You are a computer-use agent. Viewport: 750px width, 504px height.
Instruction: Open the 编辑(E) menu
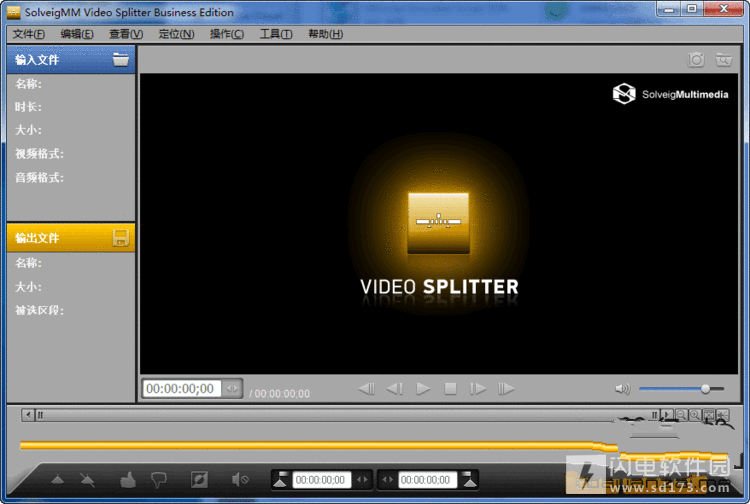click(77, 34)
